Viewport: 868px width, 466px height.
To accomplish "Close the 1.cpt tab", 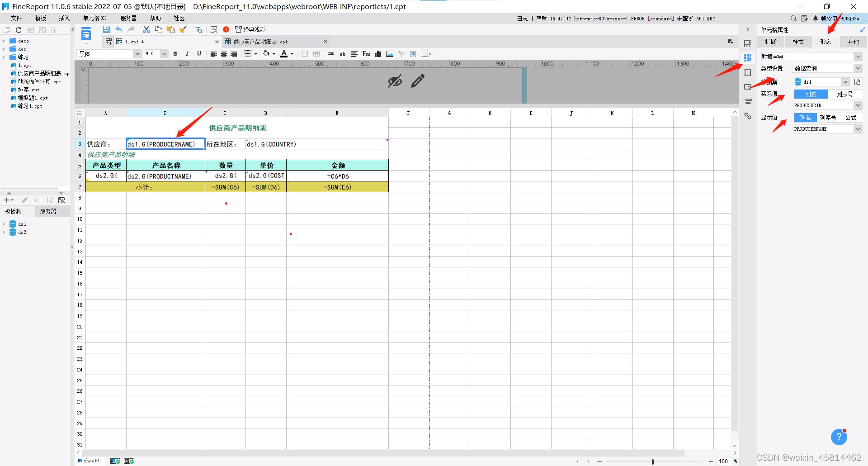I will click(x=217, y=42).
